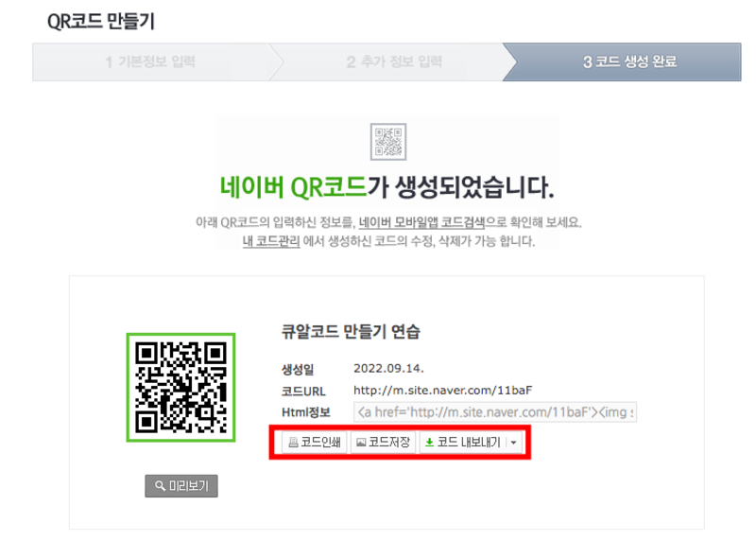
Task: Click the small QR code icon above headline
Action: click(388, 142)
